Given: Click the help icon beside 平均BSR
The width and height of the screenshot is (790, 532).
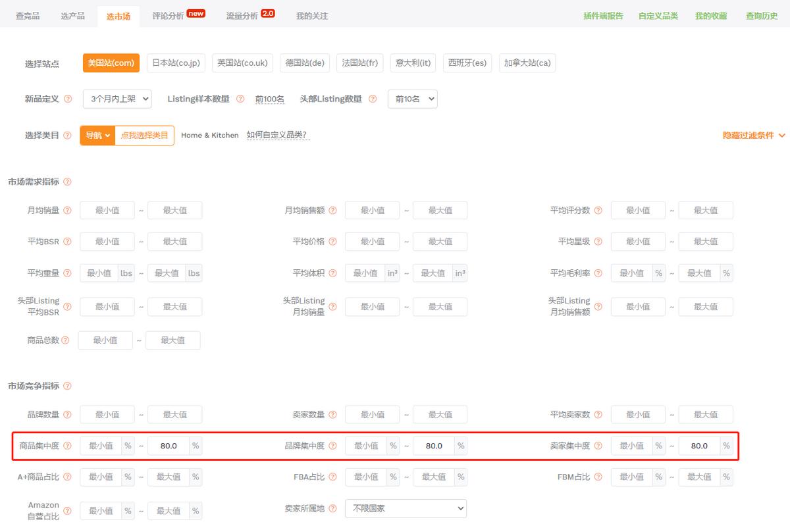Looking at the screenshot, I should pos(68,242).
